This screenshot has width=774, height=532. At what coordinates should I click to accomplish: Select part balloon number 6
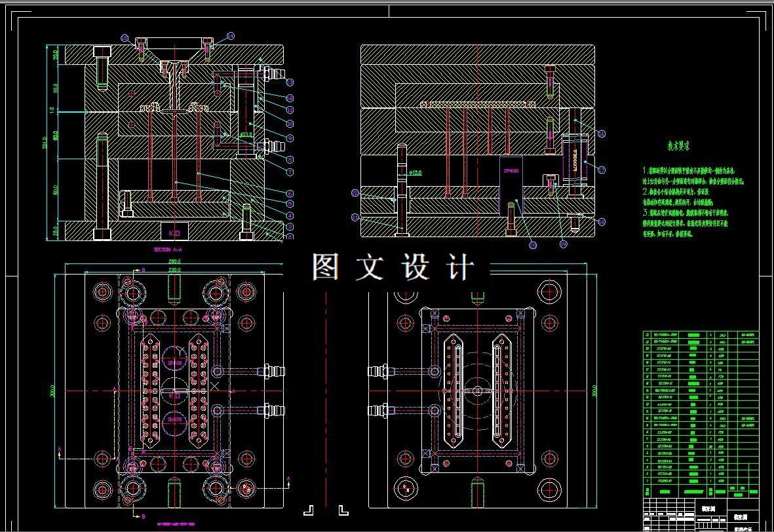[x=290, y=194]
